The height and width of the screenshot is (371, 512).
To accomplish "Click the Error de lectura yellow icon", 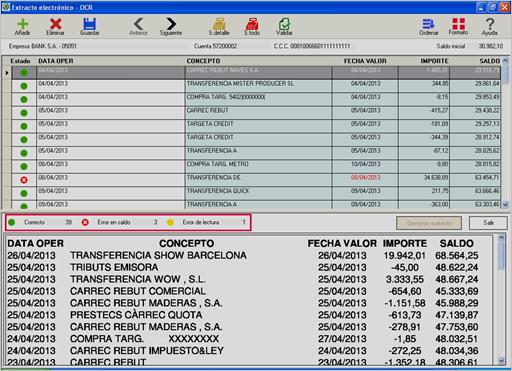I will [x=170, y=222].
